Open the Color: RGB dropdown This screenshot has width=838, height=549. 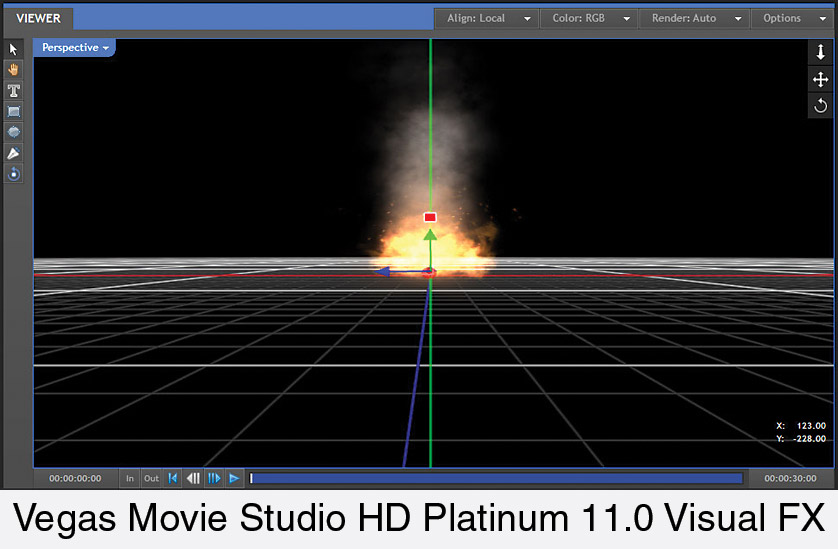(x=588, y=18)
